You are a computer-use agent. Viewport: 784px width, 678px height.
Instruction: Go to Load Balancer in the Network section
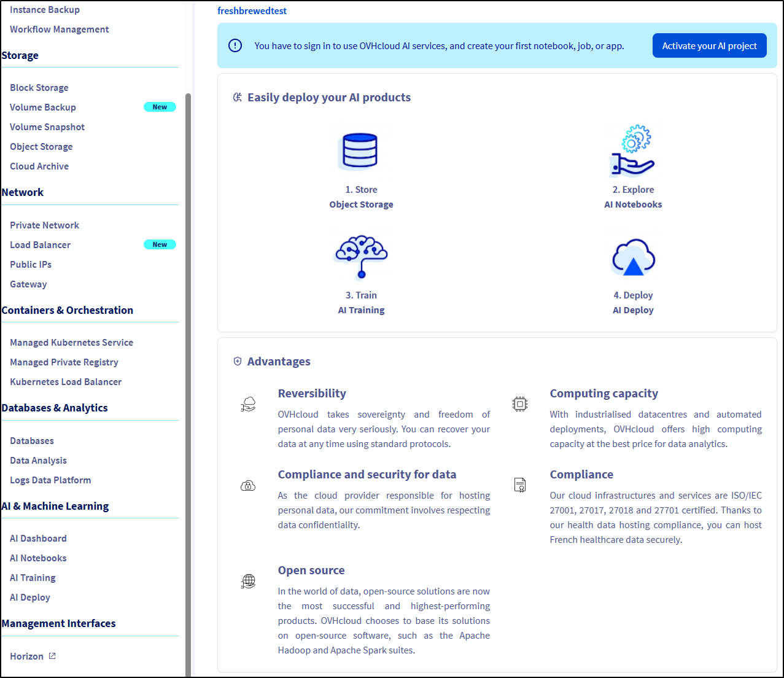tap(40, 245)
